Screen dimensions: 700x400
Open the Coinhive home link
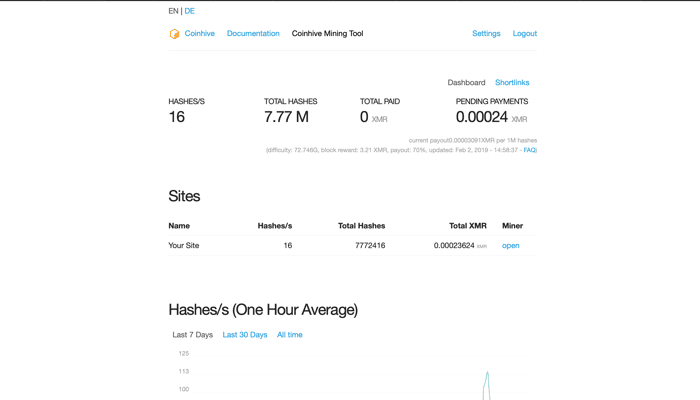point(200,33)
